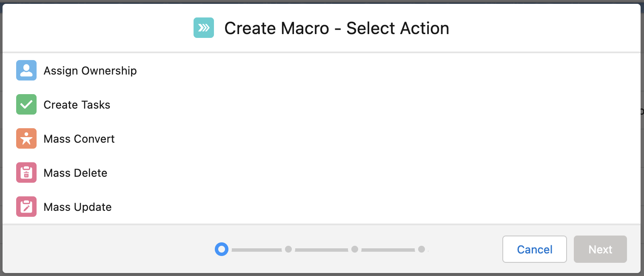Select the Mass Delete trash clipboard icon
Screen dimensions: 644x276
click(26, 172)
